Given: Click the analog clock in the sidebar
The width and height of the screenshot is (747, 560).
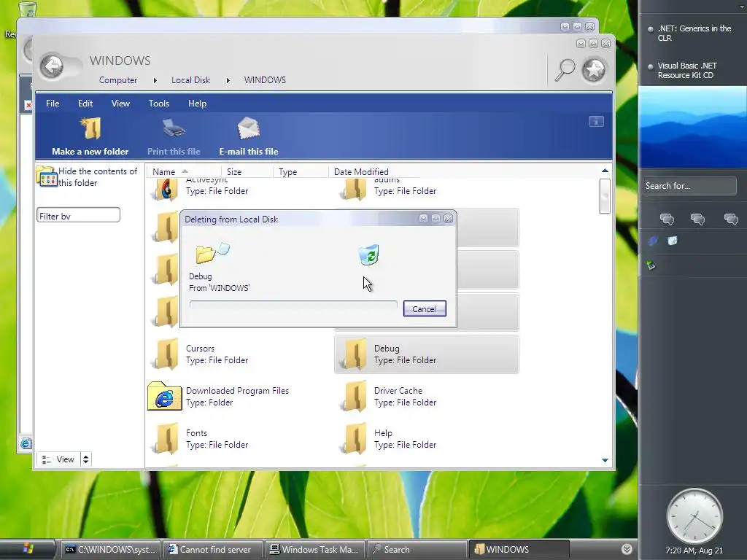Looking at the screenshot, I should 694,517.
